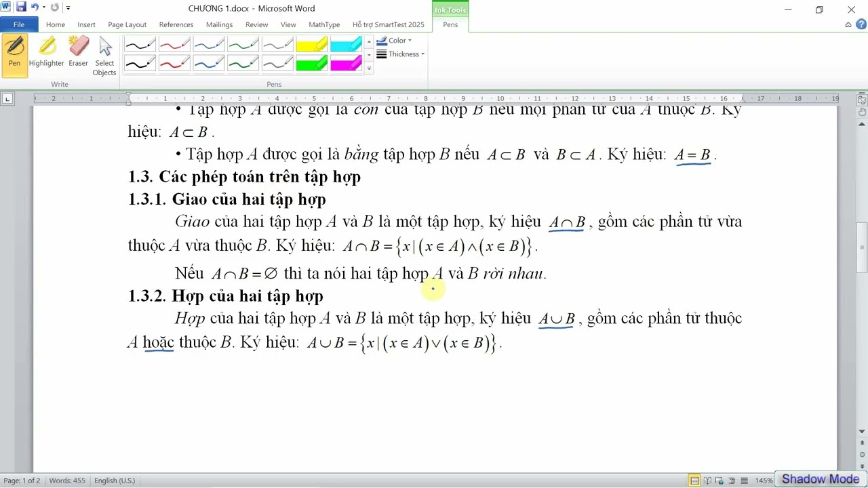This screenshot has width=868, height=488.
Task: Click vertical scrollbar down arrow
Action: 862,432
